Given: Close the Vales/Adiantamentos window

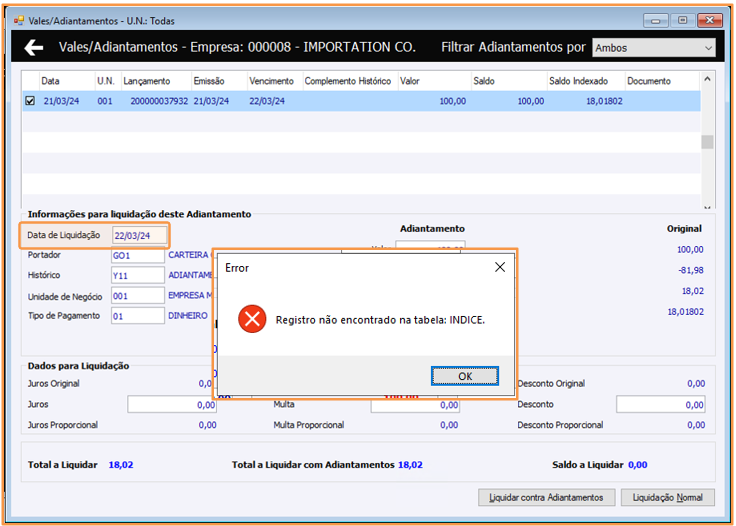Looking at the screenshot, I should (x=710, y=21).
